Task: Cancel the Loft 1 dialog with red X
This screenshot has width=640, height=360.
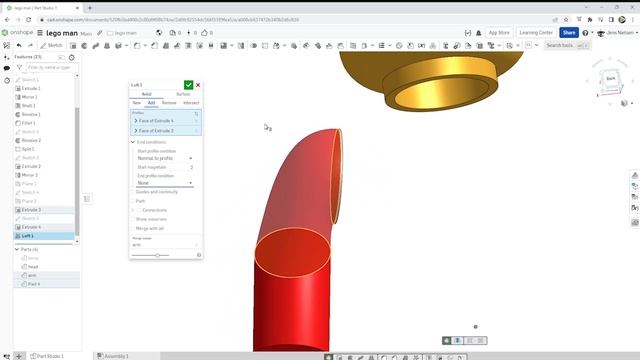Action: tap(198, 85)
